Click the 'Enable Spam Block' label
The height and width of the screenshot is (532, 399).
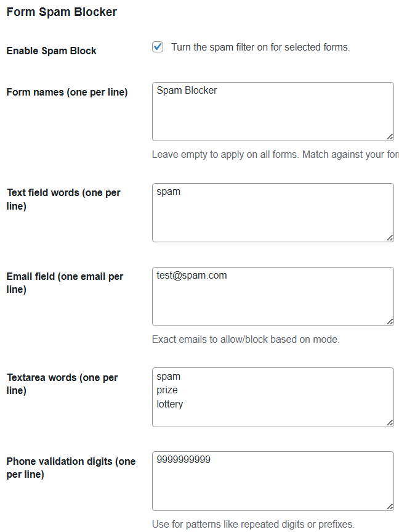point(51,51)
